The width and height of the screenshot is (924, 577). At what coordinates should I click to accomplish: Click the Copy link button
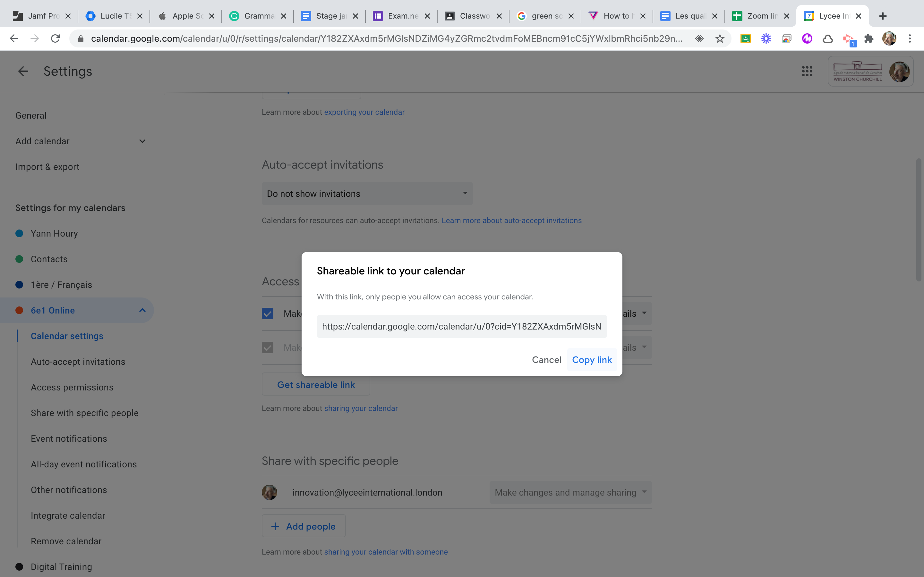pos(591,360)
